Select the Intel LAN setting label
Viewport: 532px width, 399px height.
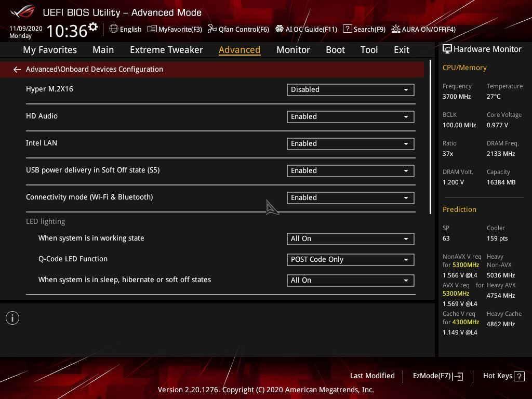click(x=42, y=143)
